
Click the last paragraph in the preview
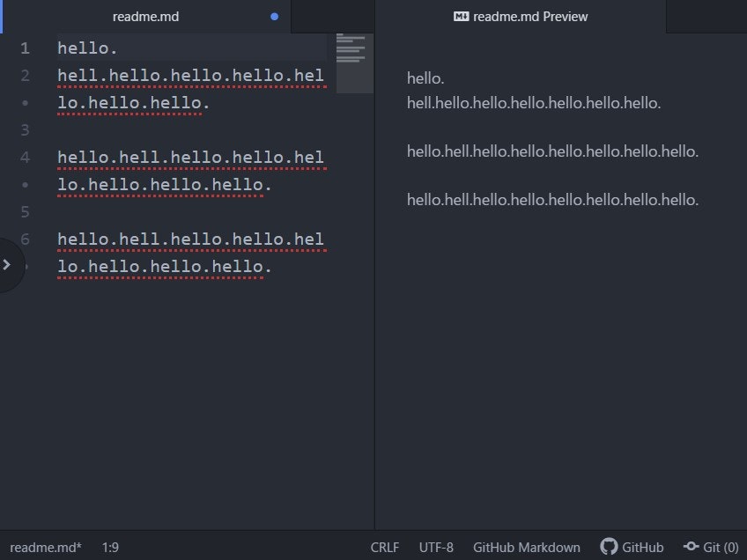552,200
